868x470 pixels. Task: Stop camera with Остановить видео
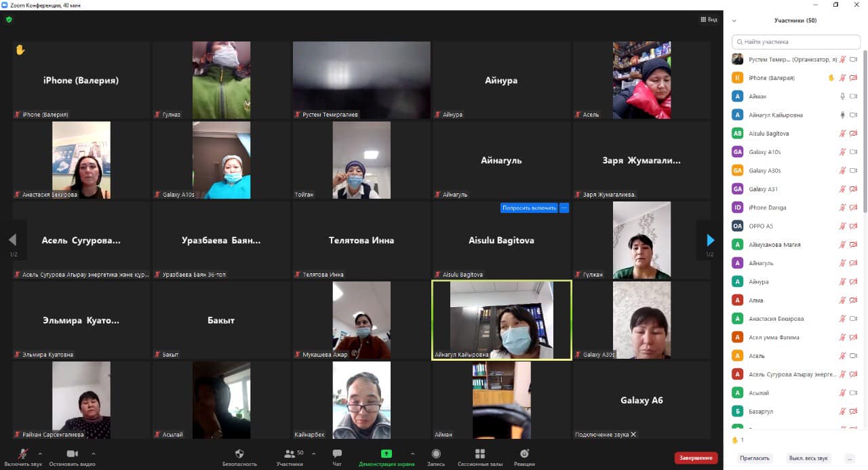pos(72,456)
